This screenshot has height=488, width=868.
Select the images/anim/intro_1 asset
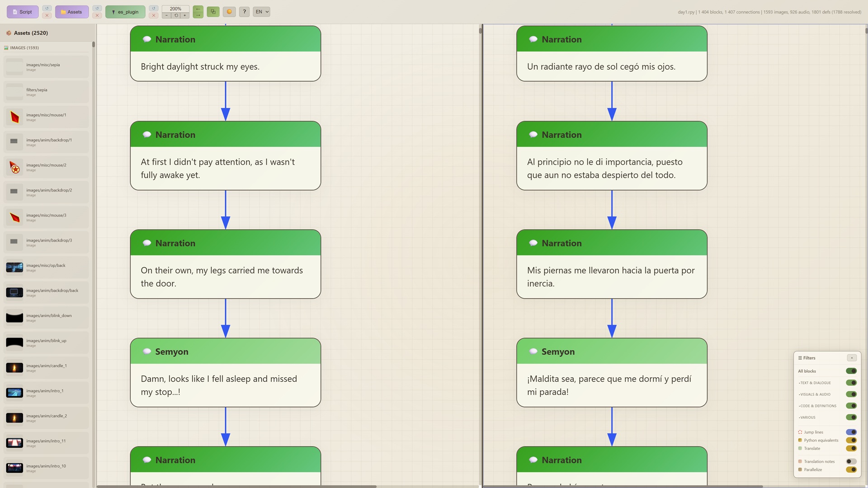tap(46, 393)
